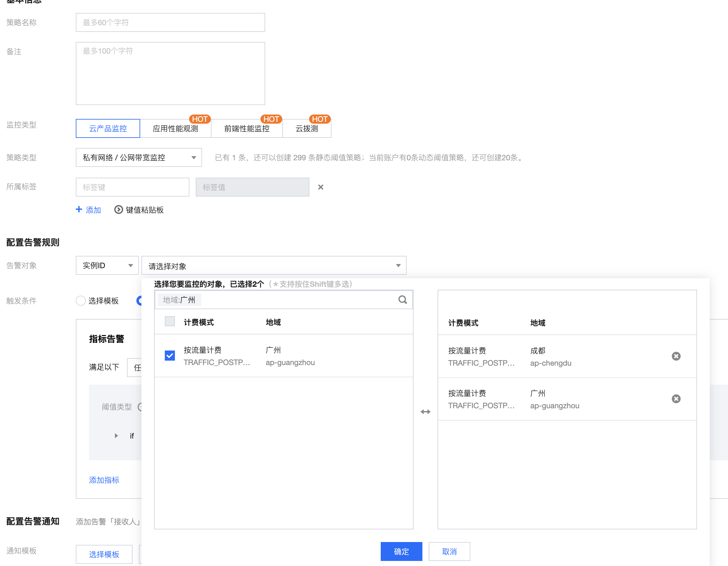
Task: Uncheck the 广州 按流量计费 row checkbox
Action: (x=170, y=356)
